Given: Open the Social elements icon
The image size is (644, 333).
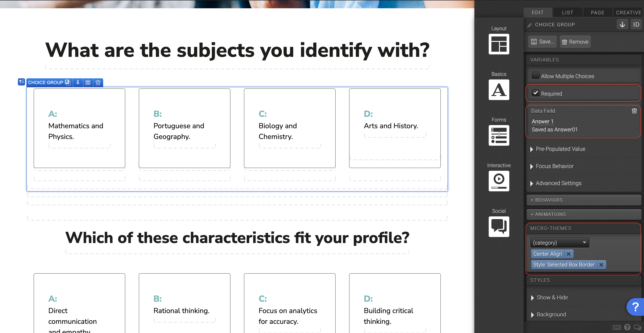Looking at the screenshot, I should [499, 226].
